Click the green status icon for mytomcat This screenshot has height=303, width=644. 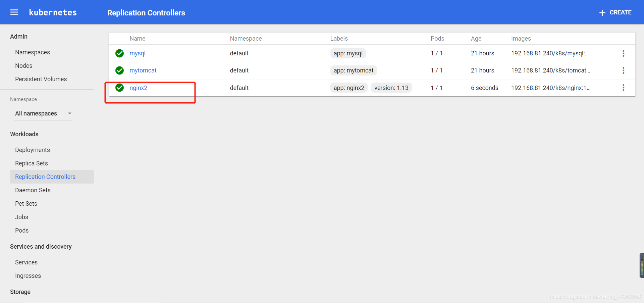point(119,70)
